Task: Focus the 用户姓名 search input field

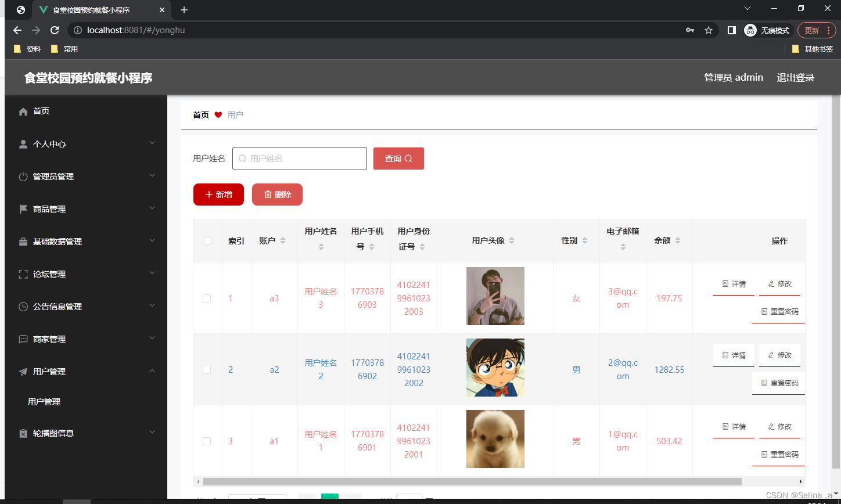Action: point(300,159)
